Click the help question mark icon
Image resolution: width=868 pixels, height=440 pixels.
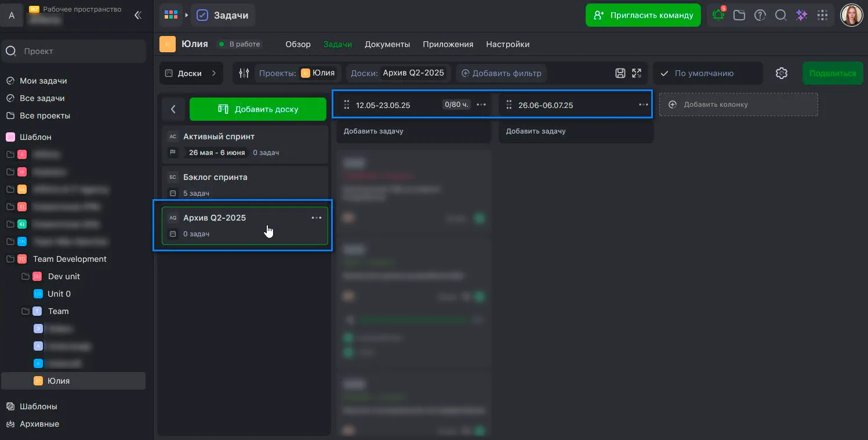coord(760,16)
